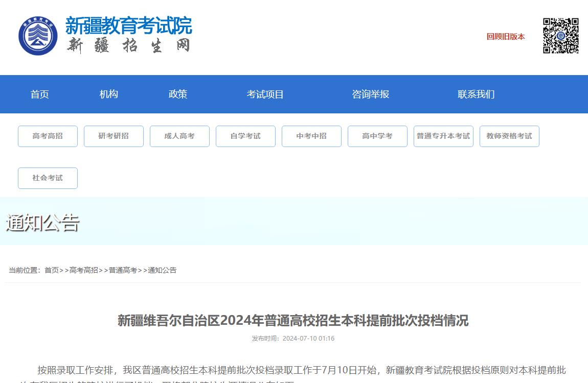This screenshot has width=588, height=383.
Task: Open the 社会考试 section
Action: point(48,178)
